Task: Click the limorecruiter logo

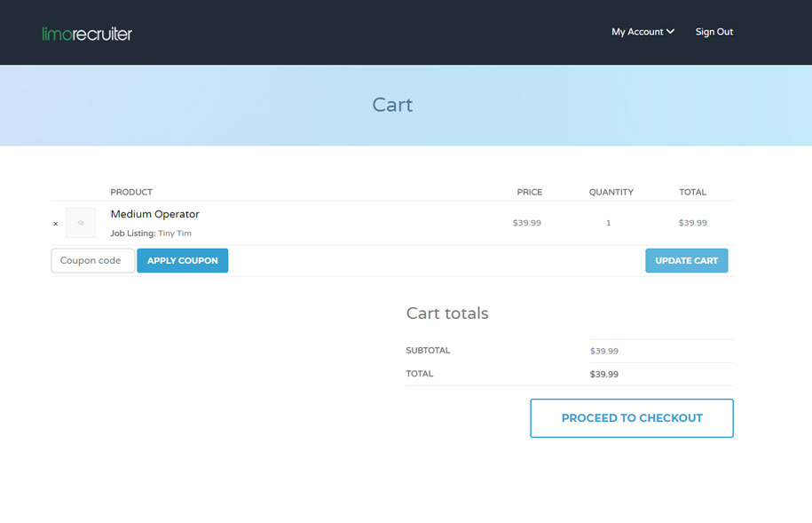Action: [87, 34]
